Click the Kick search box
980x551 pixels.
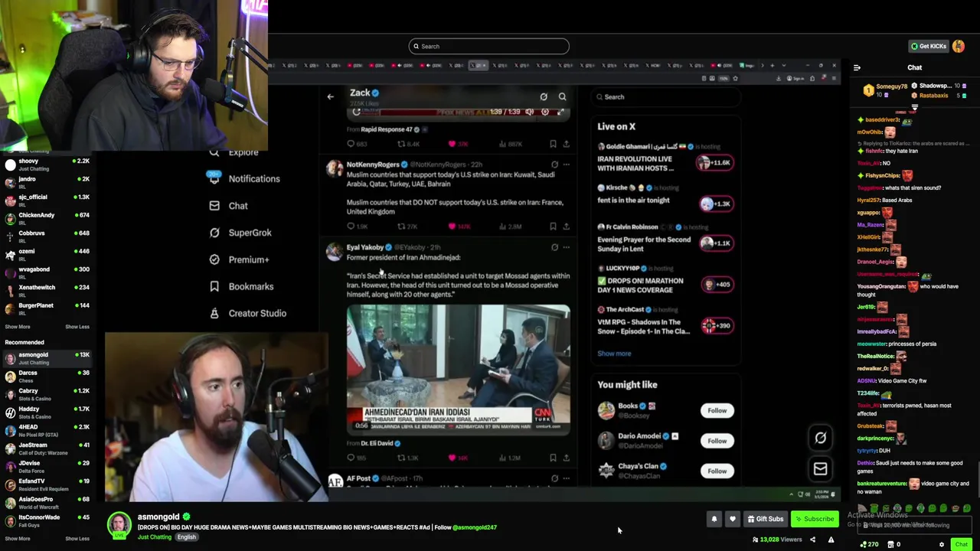(488, 46)
